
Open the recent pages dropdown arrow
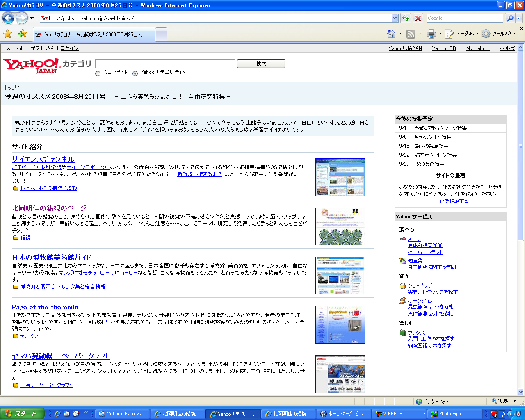point(32,18)
